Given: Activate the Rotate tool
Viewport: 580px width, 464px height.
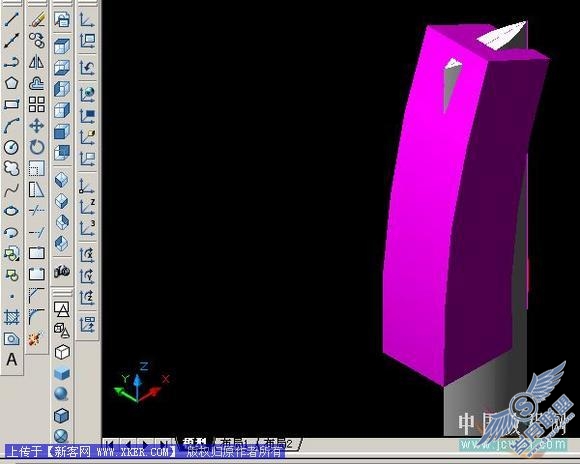Looking at the screenshot, I should pyautogui.click(x=37, y=147).
